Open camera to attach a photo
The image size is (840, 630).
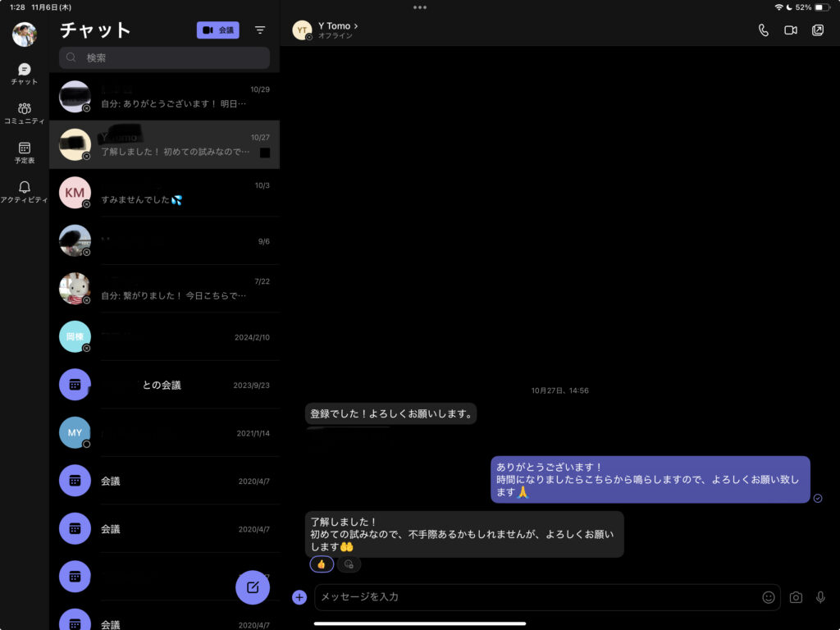[x=795, y=597]
